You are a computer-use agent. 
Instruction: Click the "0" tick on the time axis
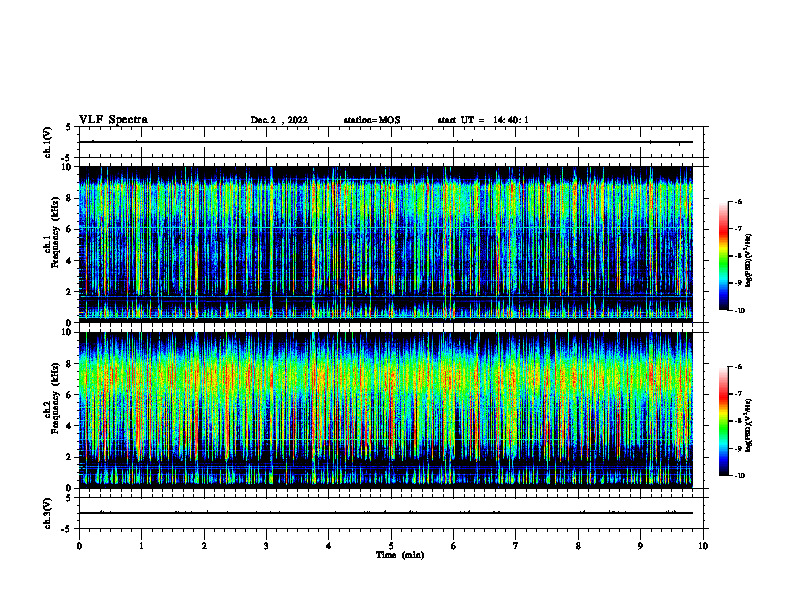pos(79,546)
